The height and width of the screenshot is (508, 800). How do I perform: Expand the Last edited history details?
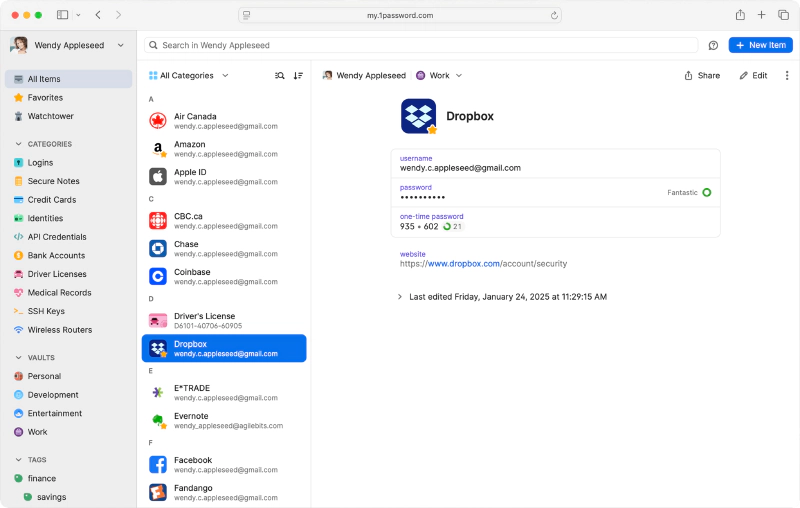[x=400, y=297]
